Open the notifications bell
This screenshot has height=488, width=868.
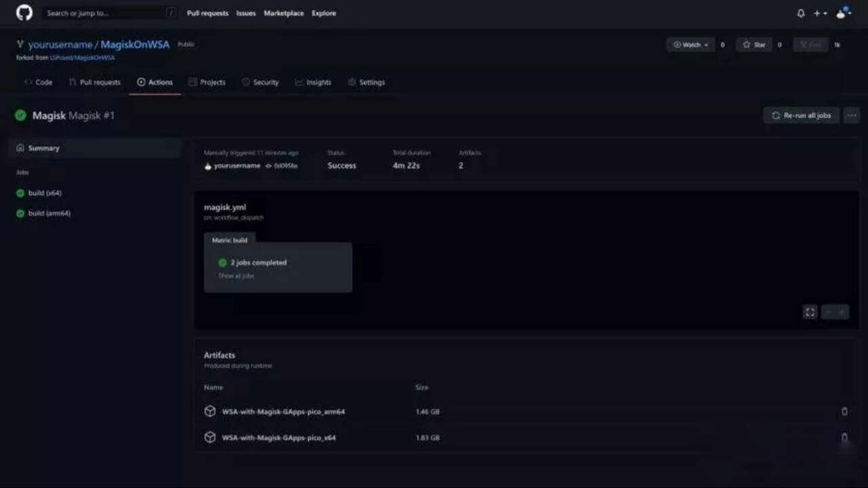point(801,13)
